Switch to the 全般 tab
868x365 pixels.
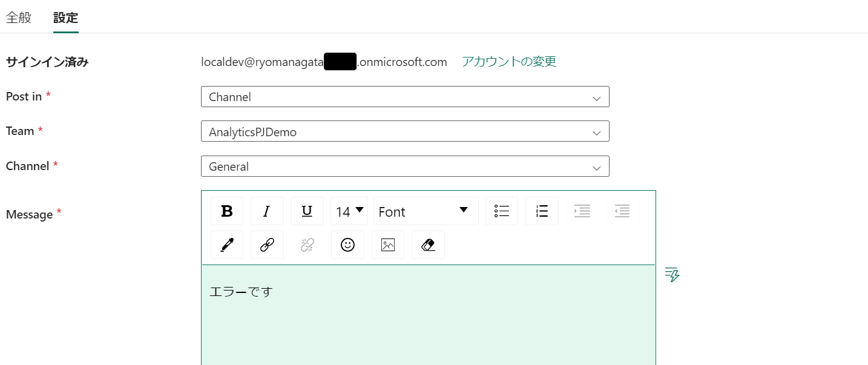pyautogui.click(x=19, y=17)
